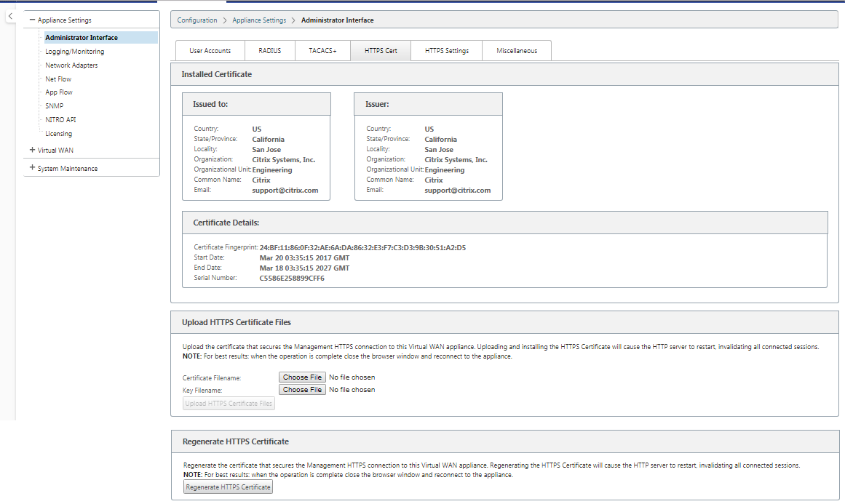845x504 pixels.
Task: Expand the Virtual WAN section
Action: 32,151
